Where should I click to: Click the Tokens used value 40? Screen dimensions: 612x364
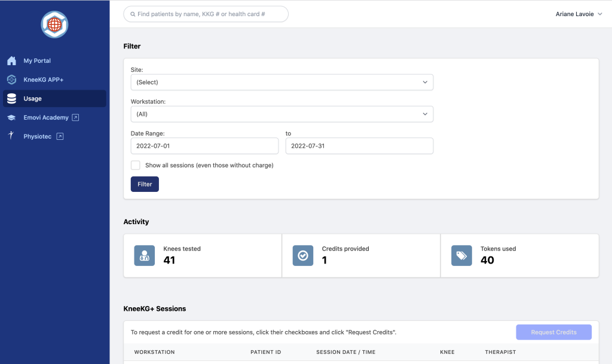(487, 260)
